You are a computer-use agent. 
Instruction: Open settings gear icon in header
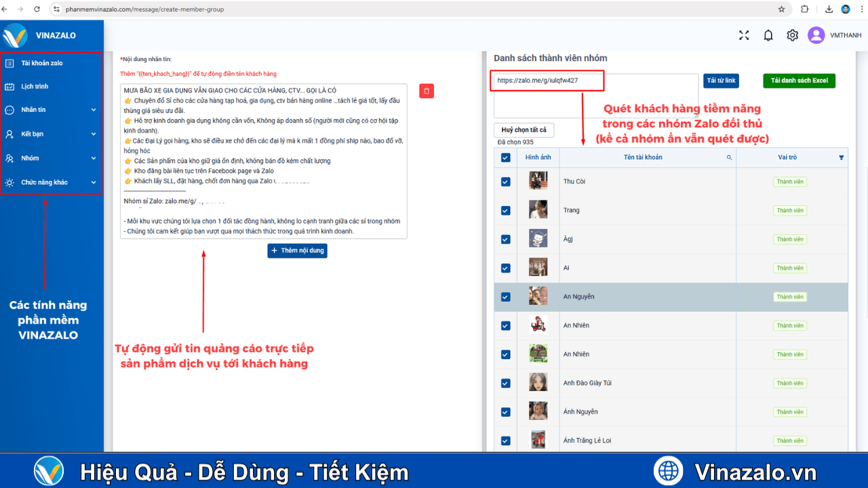tap(792, 36)
